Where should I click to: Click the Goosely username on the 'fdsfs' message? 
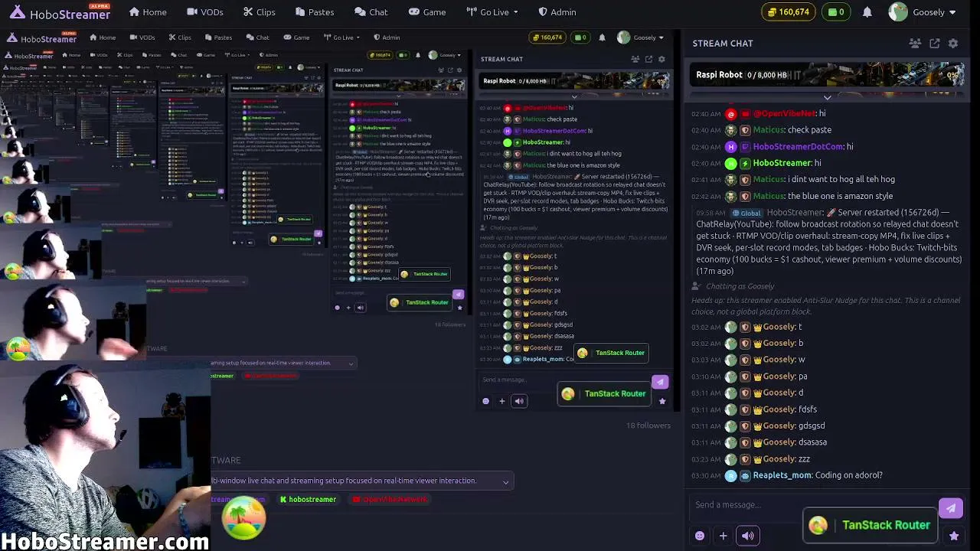click(779, 409)
